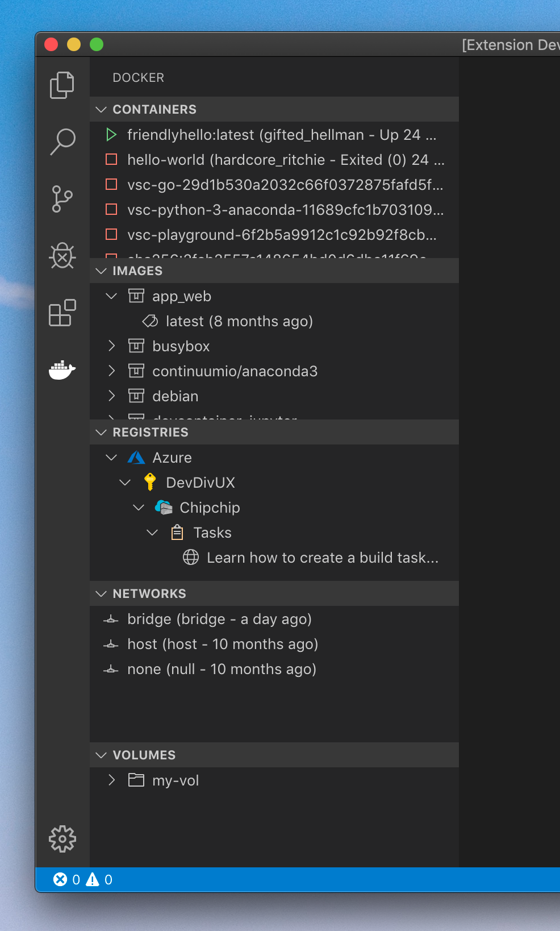
Task: Select the Docker whale icon
Action: tap(62, 369)
